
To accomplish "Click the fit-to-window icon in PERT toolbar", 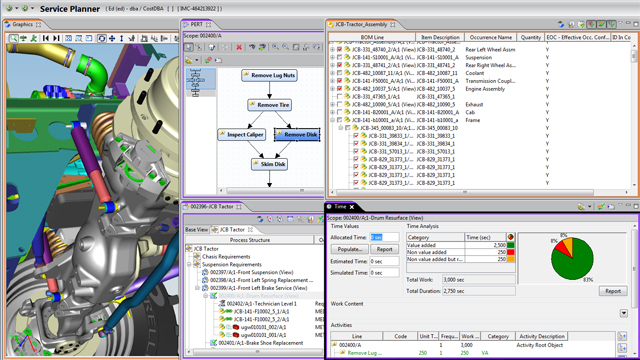I will [x=296, y=47].
